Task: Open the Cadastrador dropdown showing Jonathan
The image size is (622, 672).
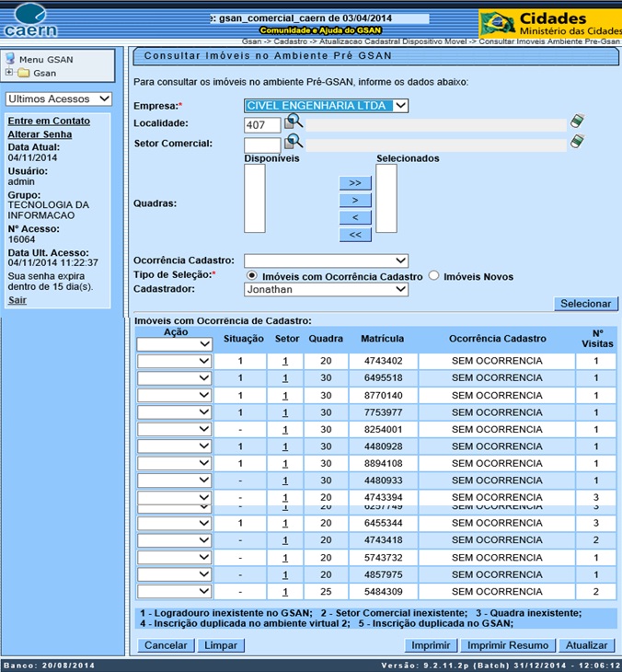Action: pyautogui.click(x=326, y=289)
